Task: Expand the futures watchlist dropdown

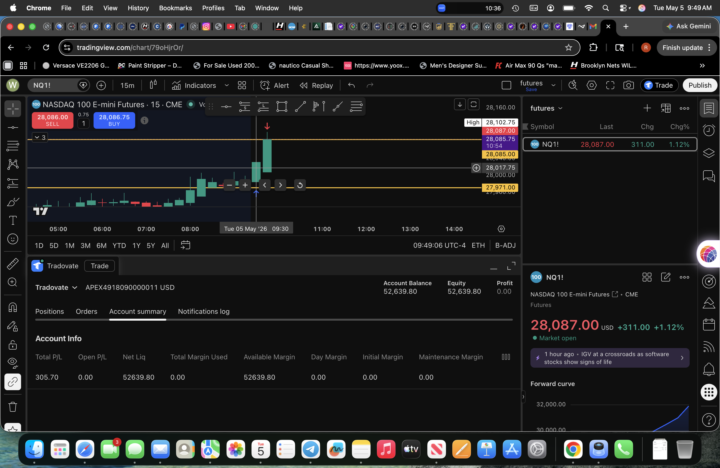Action: click(x=546, y=108)
